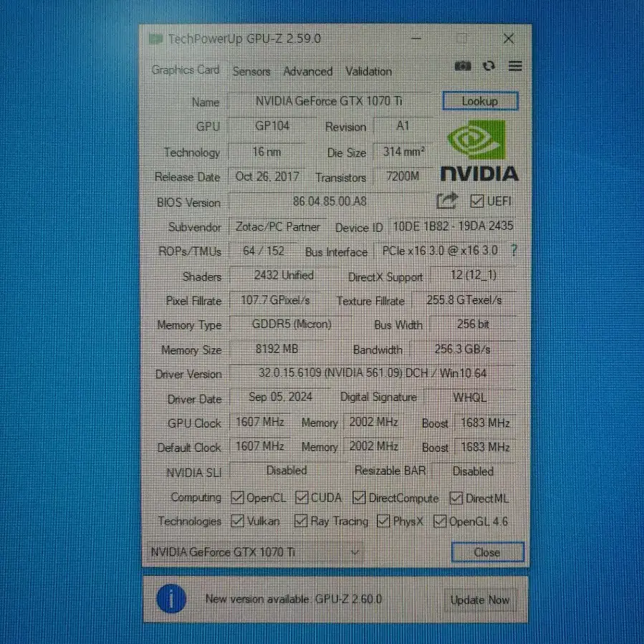Click the DirectX Support value 12 (12_1)
Viewport: 644px width, 644px height.
point(473,275)
